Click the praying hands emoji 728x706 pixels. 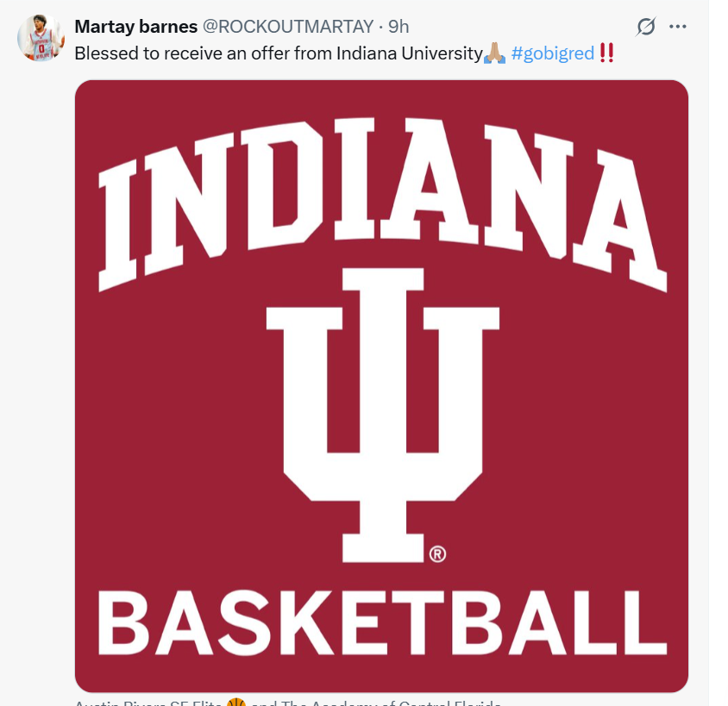point(494,53)
